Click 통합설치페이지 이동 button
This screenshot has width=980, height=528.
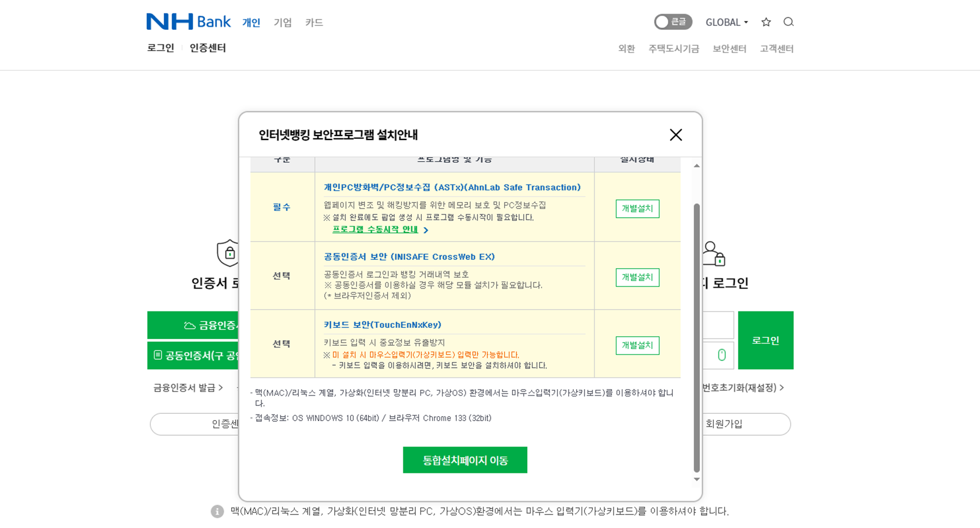click(x=465, y=460)
